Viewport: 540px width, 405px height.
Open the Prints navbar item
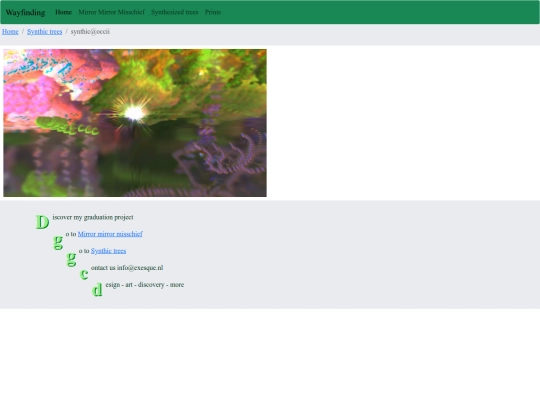[x=213, y=12]
